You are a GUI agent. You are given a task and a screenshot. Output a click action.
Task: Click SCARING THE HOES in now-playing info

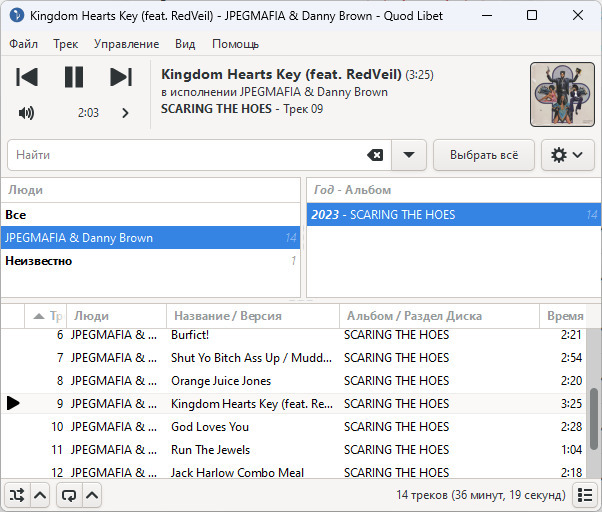coord(216,109)
